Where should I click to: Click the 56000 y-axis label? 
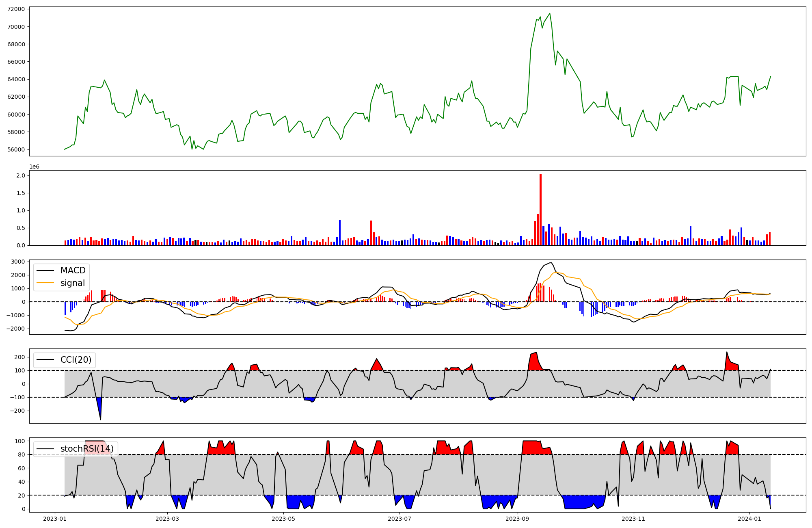pyautogui.click(x=16, y=149)
